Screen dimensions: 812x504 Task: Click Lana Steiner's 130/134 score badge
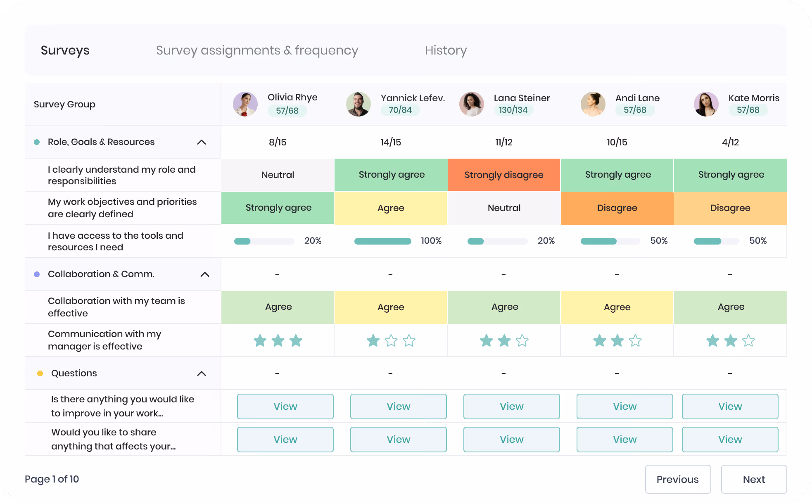coord(513,110)
